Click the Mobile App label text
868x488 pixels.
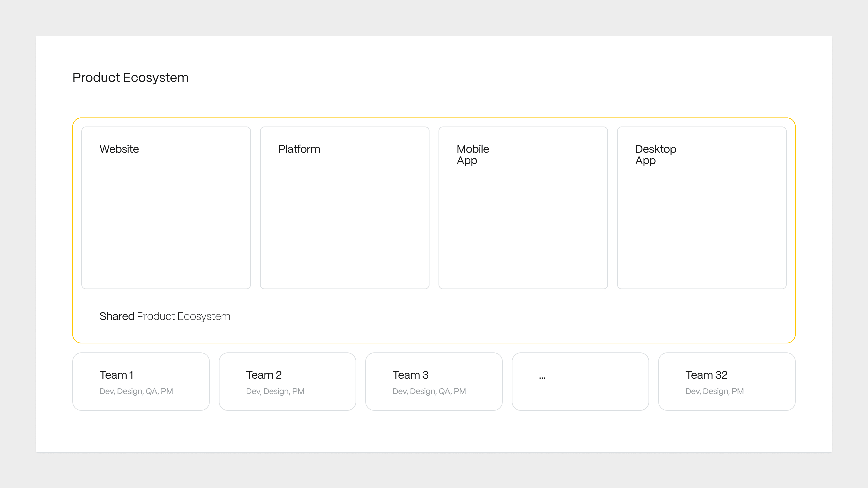[x=472, y=155]
